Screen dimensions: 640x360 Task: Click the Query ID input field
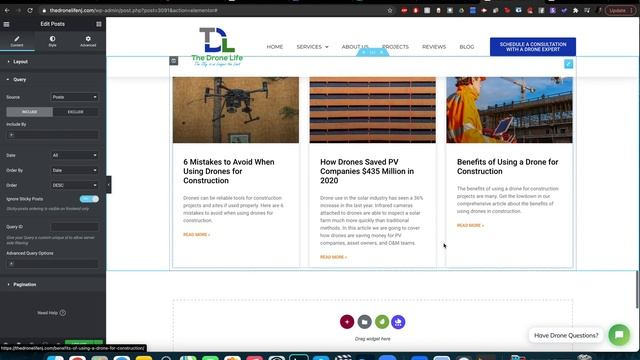point(75,227)
